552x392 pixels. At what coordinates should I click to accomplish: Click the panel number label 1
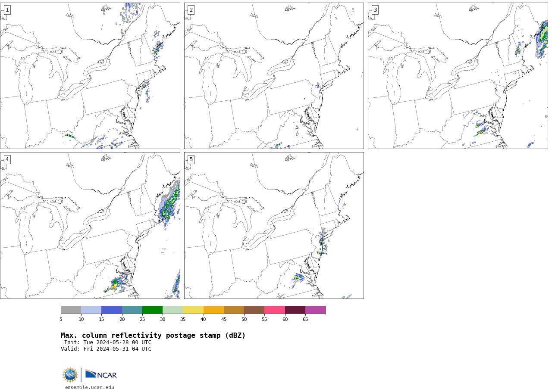[7, 10]
